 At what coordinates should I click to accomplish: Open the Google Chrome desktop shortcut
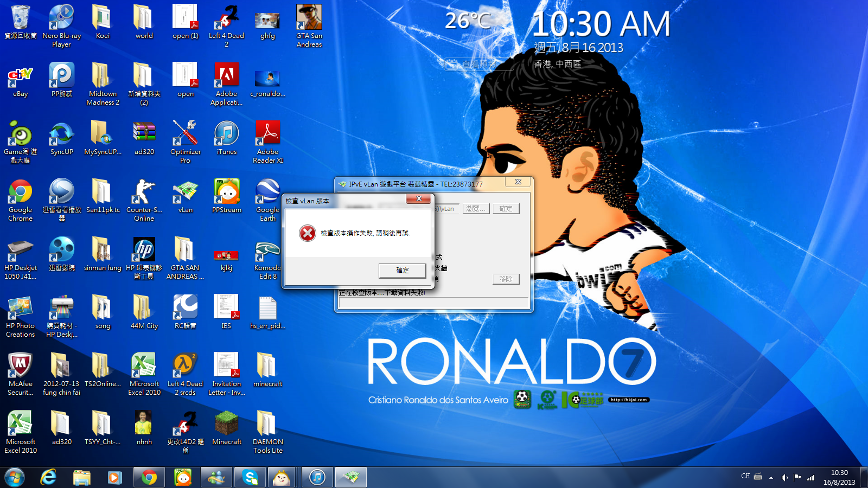pyautogui.click(x=20, y=192)
